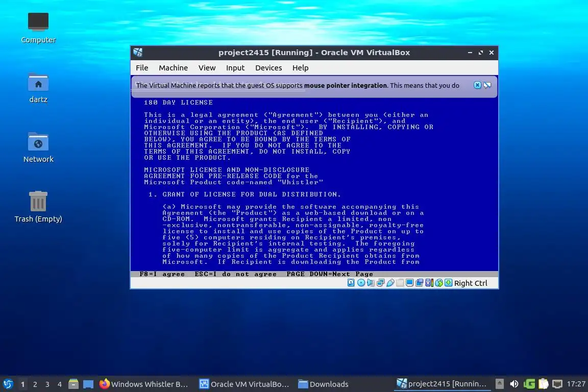Open the View menu
The width and height of the screenshot is (588, 392).
[x=207, y=68]
